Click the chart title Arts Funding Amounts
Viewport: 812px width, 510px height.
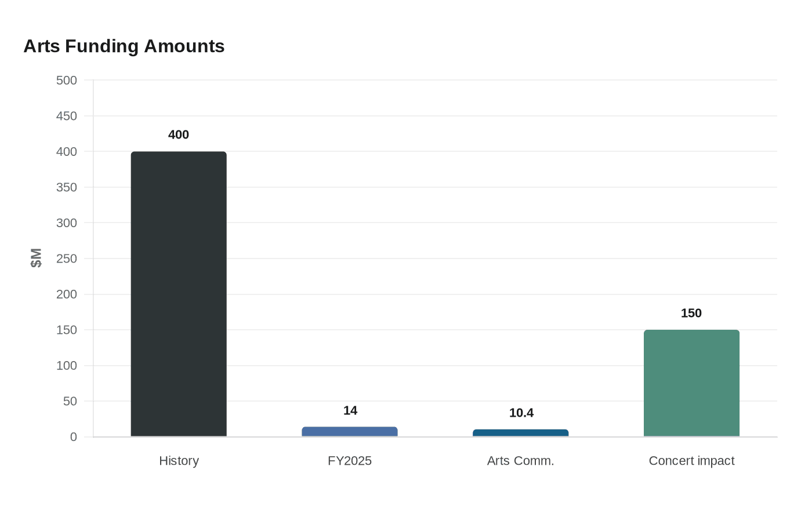click(124, 46)
